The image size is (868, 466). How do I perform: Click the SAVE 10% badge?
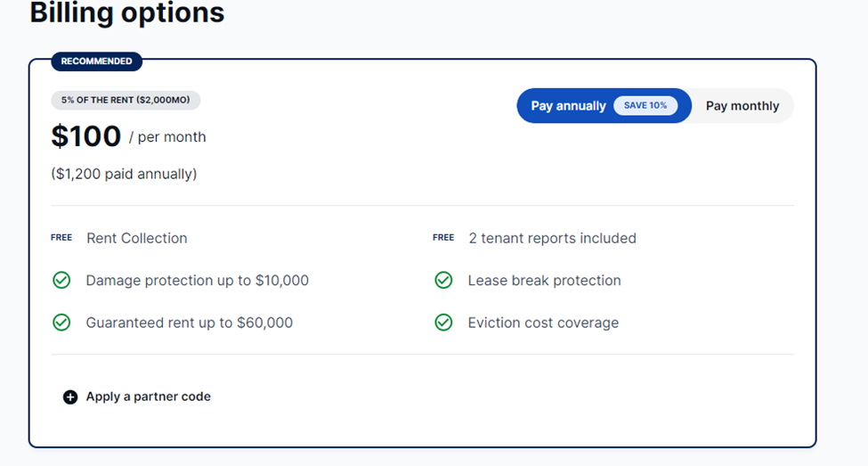coord(645,105)
